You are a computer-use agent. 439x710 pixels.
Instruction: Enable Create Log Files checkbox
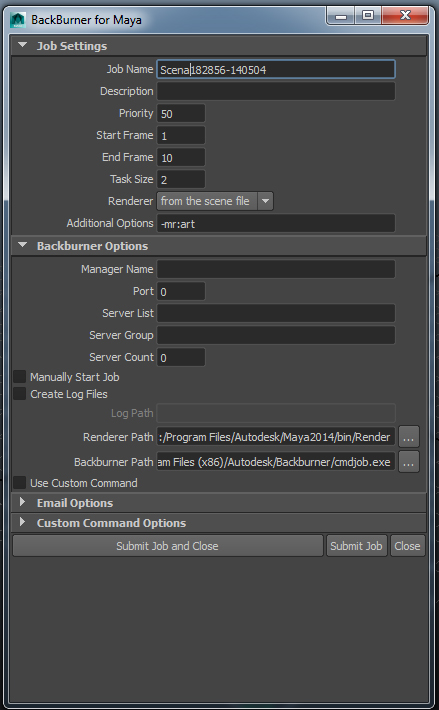click(x=19, y=394)
